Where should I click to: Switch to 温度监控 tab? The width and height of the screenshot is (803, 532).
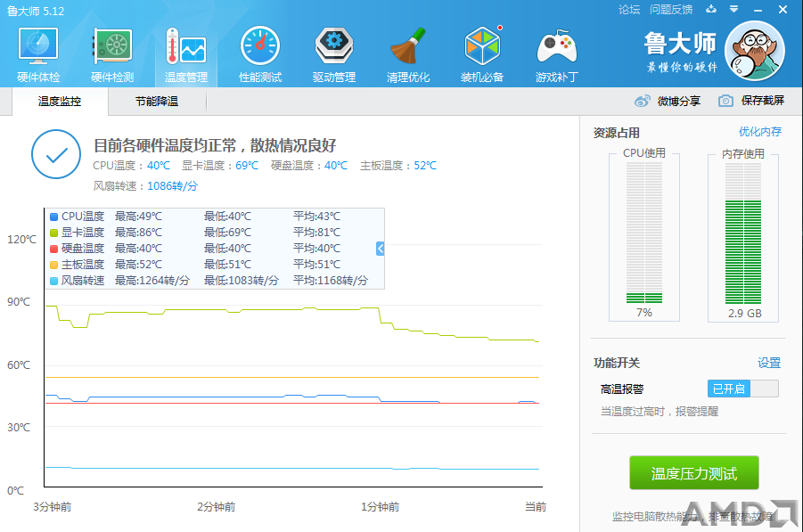[60, 101]
